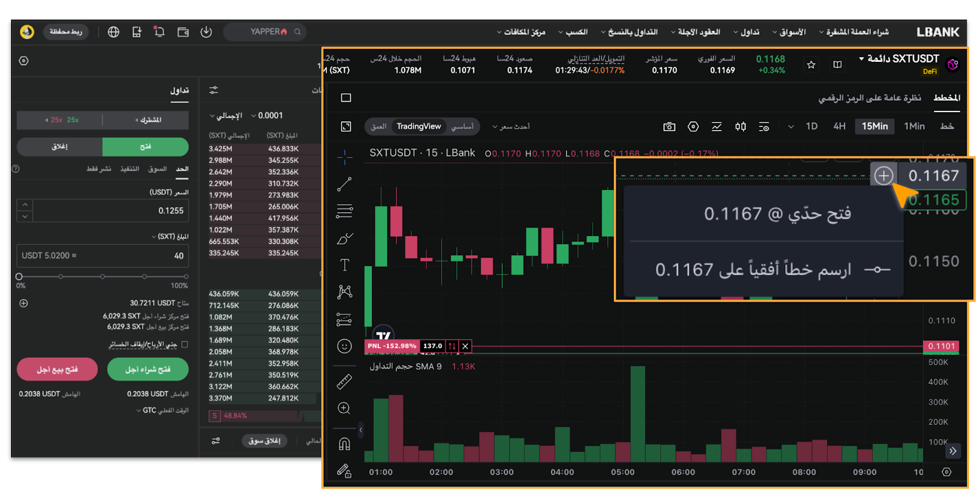Switch chart mode to Depth (العمق)

[x=379, y=126]
